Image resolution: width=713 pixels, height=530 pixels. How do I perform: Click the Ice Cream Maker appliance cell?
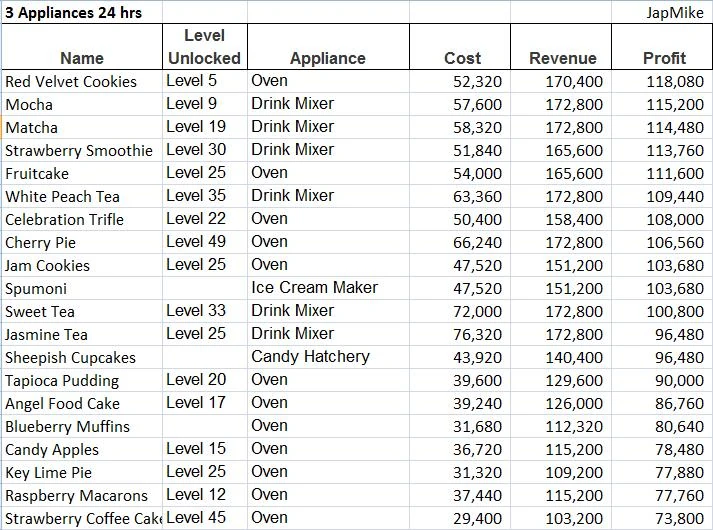(329, 288)
